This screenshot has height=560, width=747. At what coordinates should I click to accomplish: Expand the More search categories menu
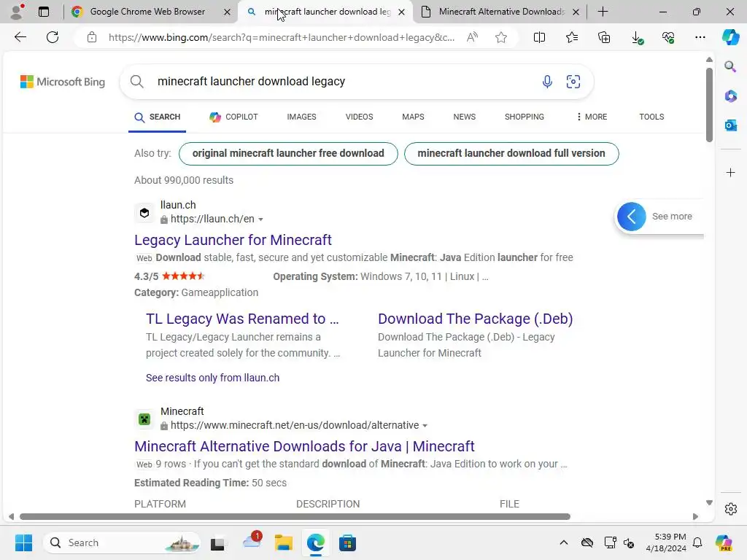[592, 117]
